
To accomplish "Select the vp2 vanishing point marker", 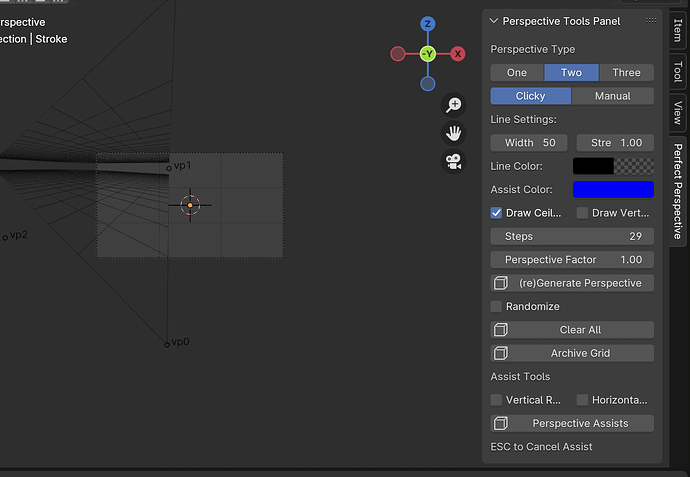I will coord(5,238).
